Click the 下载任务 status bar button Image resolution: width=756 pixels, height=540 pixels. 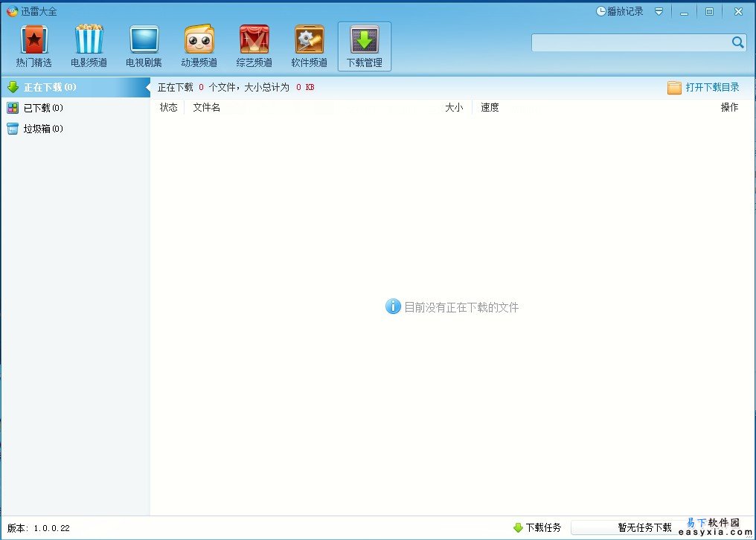537,527
